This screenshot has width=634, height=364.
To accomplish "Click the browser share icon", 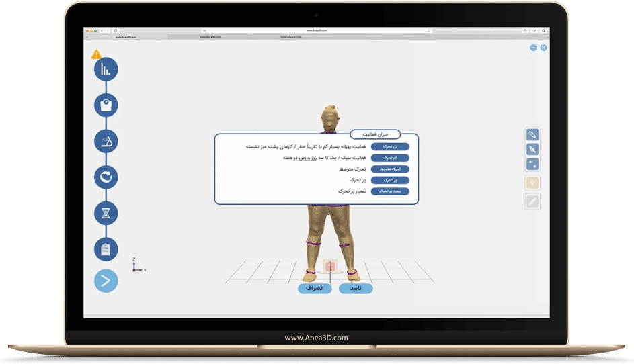I will (525, 31).
